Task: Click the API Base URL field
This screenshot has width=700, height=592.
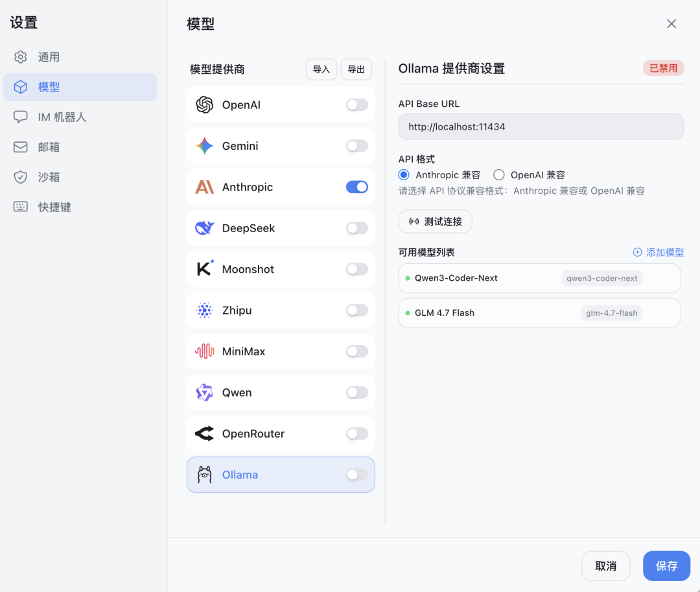Action: click(x=541, y=126)
